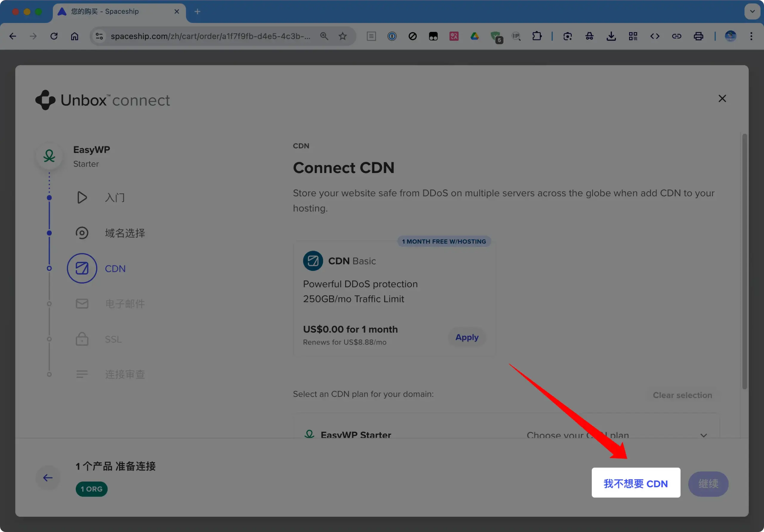Click the back arrow in dialog footer
This screenshot has width=764, height=532.
tap(48, 478)
